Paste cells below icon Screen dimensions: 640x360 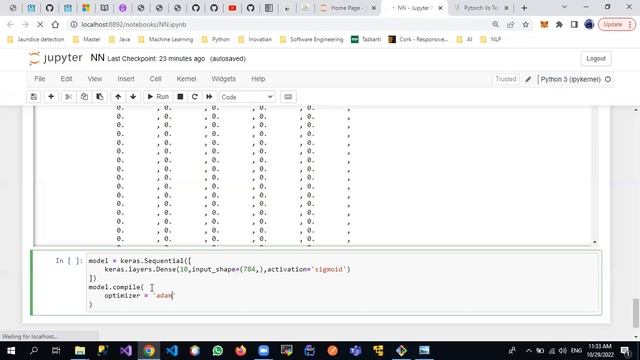pos(100,97)
